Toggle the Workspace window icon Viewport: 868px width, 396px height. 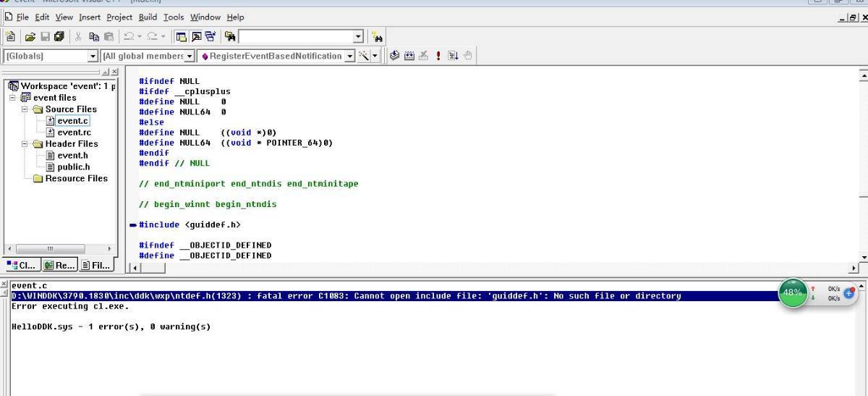point(182,36)
